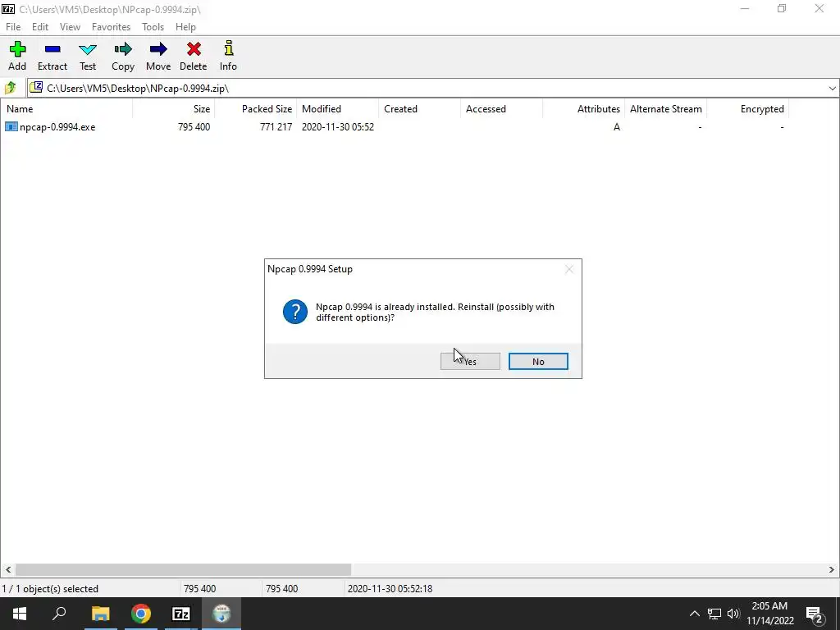Sort by Packed Size column header
This screenshot has width=840, height=630.
click(x=256, y=109)
